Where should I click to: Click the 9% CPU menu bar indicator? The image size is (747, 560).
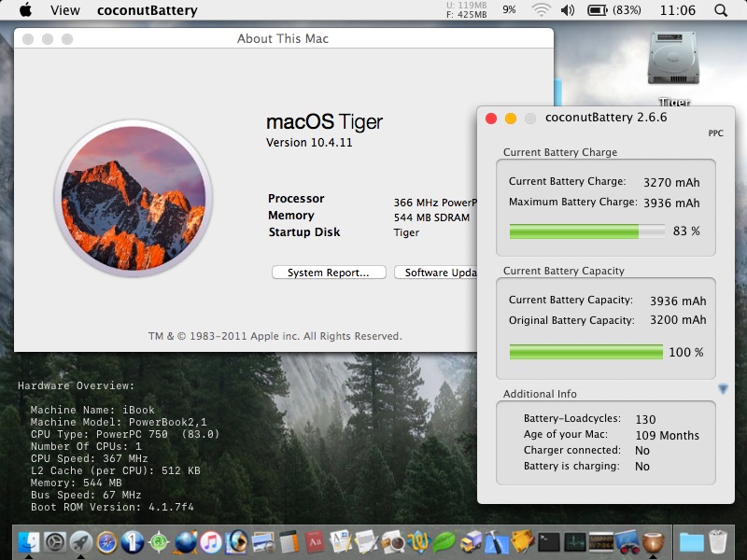(509, 9)
